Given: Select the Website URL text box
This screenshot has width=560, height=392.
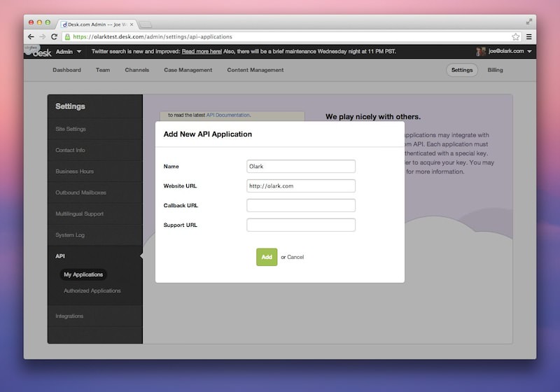Looking at the screenshot, I should pos(301,185).
